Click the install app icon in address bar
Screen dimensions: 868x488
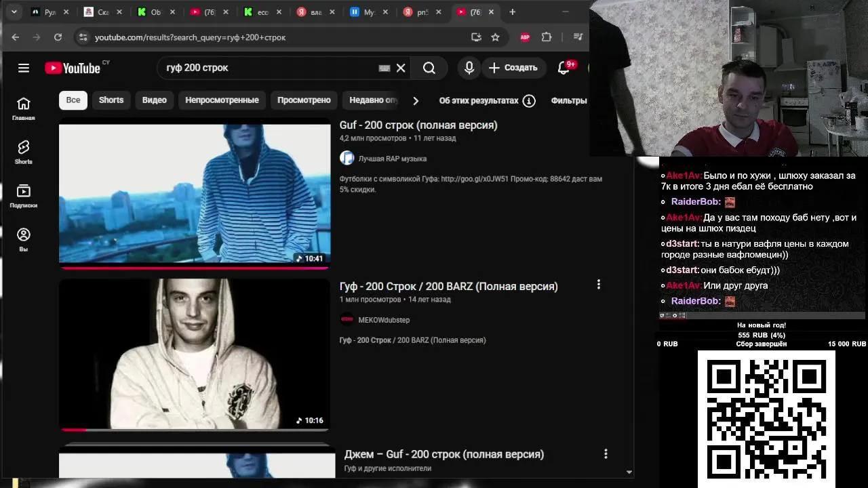tap(476, 37)
